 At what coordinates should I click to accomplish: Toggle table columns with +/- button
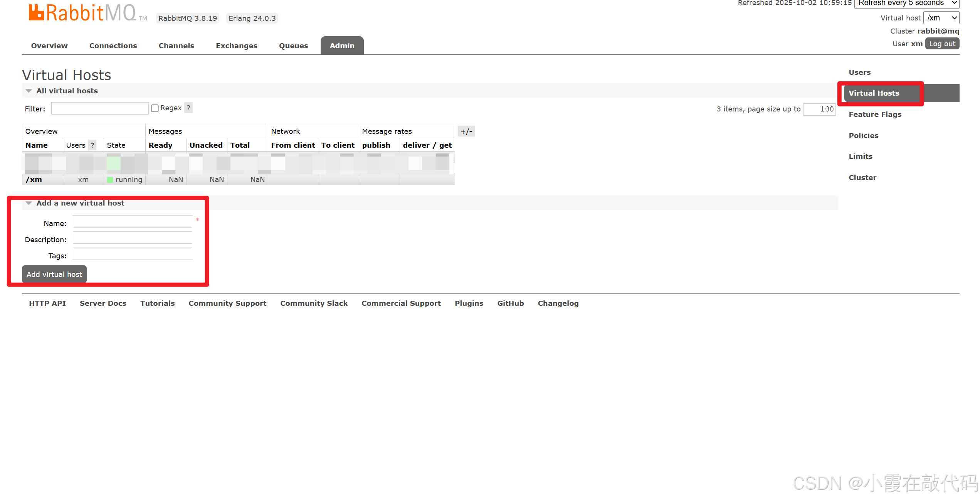click(466, 131)
